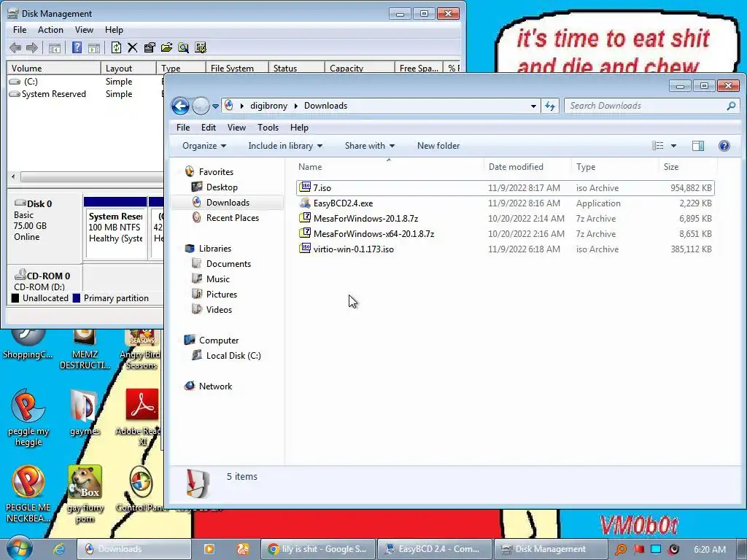Select Videos under Libraries
This screenshot has height=560, width=747.
(219, 309)
